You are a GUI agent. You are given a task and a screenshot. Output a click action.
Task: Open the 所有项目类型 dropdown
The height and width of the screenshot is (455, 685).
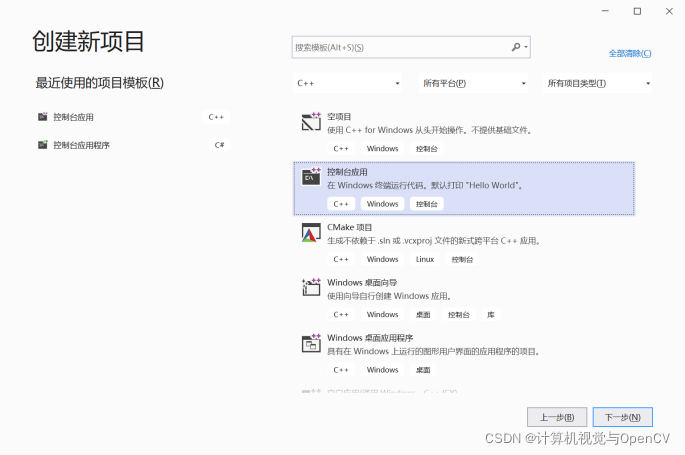pyautogui.click(x=598, y=83)
